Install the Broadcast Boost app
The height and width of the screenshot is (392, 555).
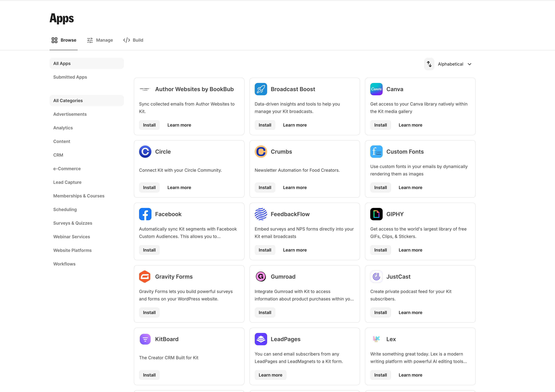pyautogui.click(x=265, y=125)
